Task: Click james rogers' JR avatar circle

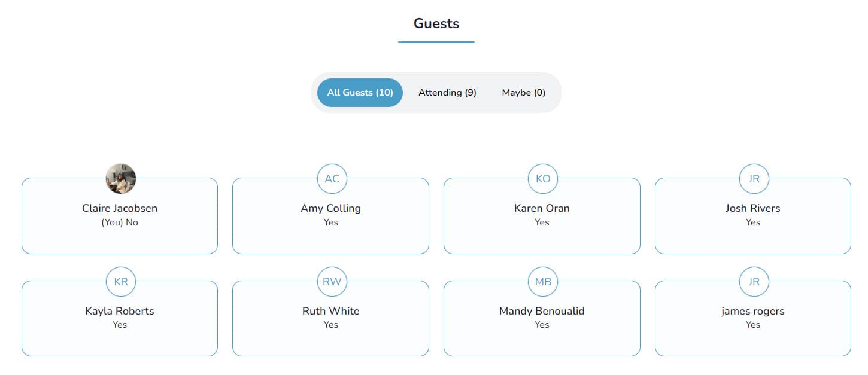Action: tap(753, 281)
